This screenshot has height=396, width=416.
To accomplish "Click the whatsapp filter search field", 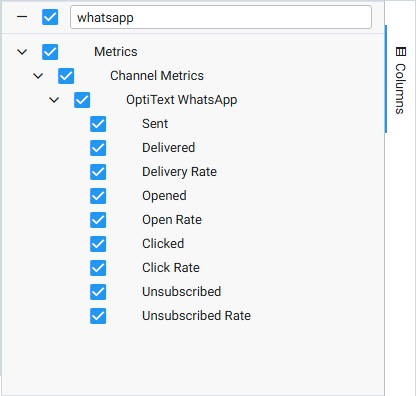I will point(221,17).
